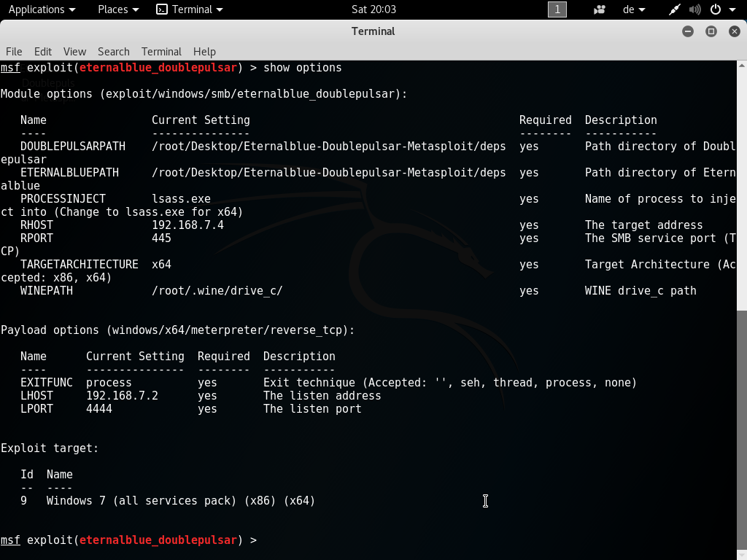This screenshot has height=560, width=747.
Task: Click the RPORT value 445
Action: [x=161, y=238]
